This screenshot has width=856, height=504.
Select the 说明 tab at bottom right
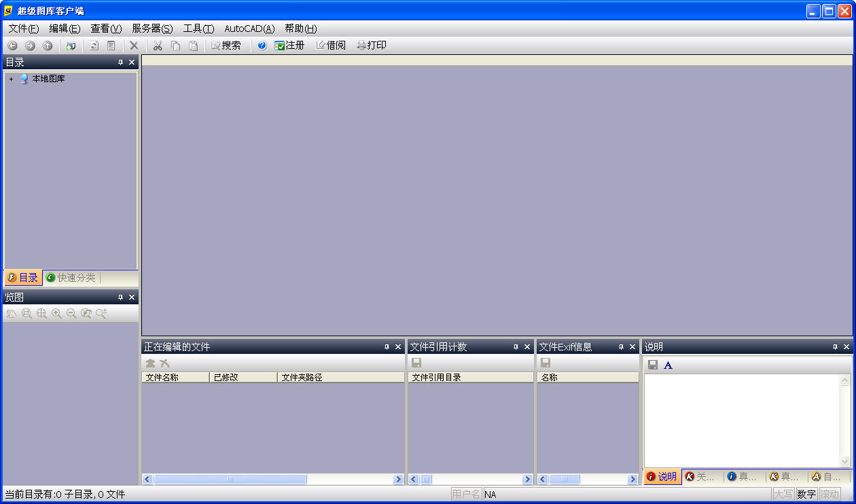[662, 477]
